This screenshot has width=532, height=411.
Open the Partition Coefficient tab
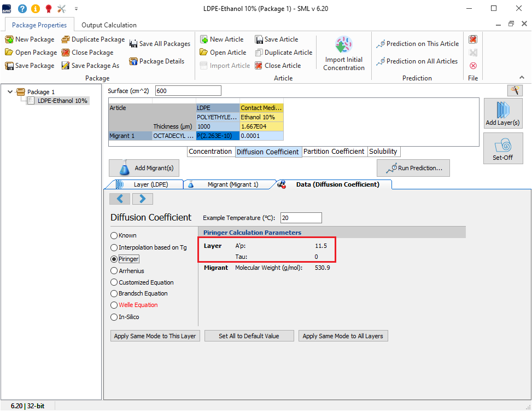click(x=334, y=152)
